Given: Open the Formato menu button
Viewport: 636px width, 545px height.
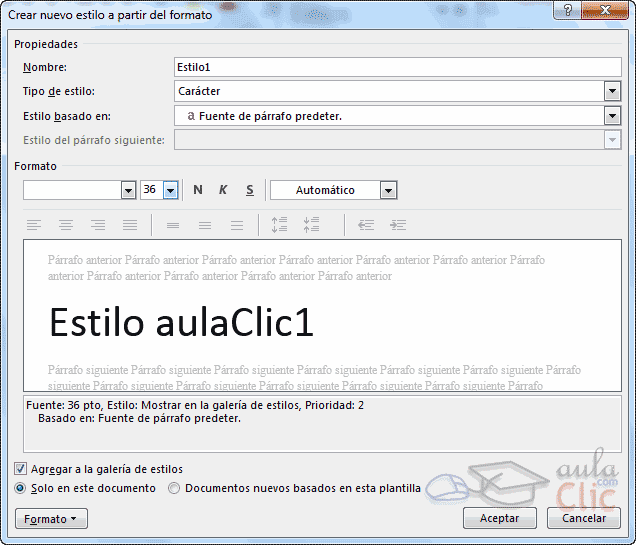Looking at the screenshot, I should [x=51, y=519].
